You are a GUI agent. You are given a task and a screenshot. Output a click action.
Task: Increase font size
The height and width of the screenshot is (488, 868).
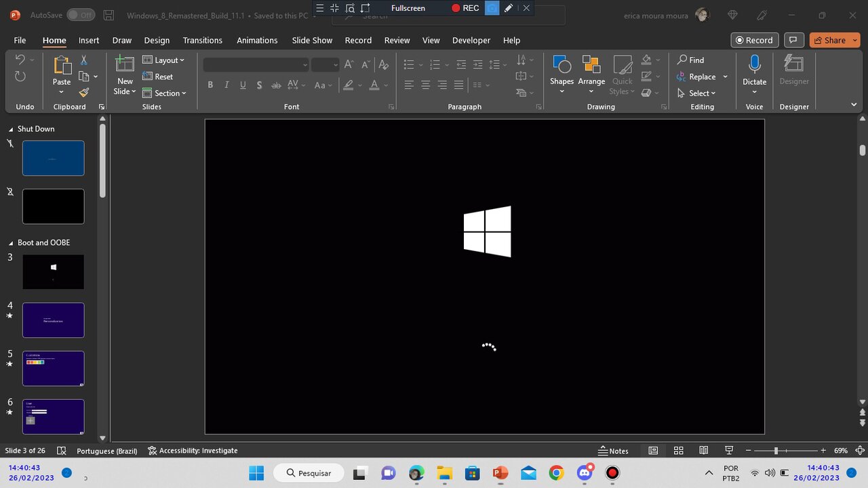point(349,64)
